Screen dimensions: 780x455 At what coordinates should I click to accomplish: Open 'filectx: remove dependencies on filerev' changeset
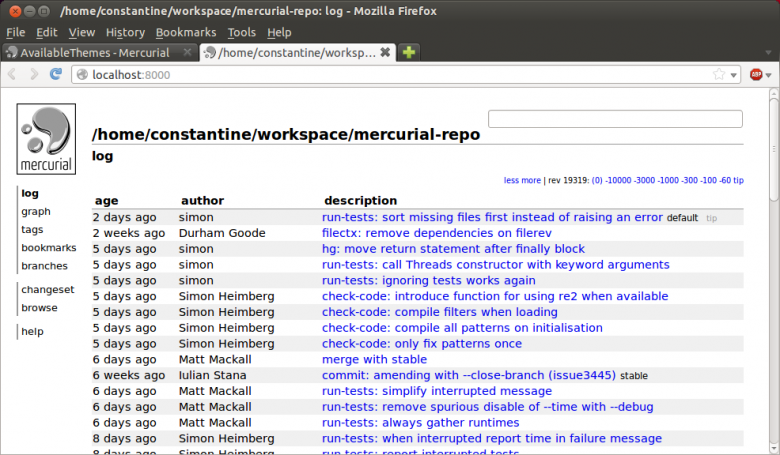point(437,233)
